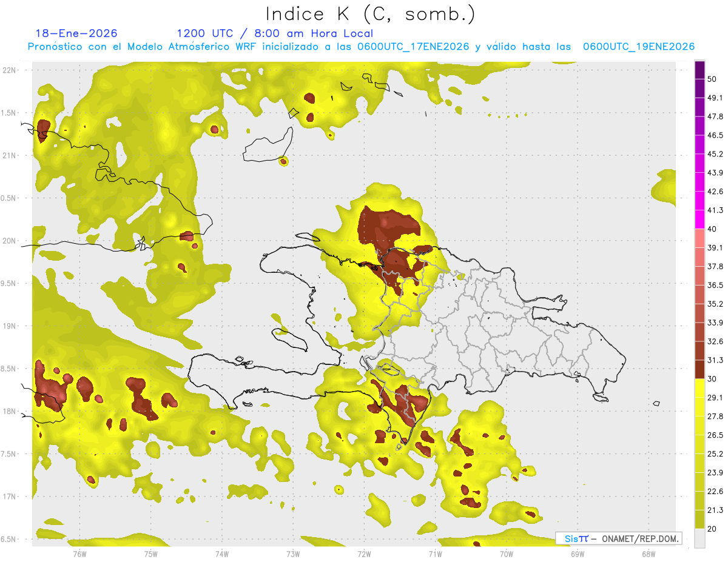Click the "45.2" color scale value
Viewport: 728px width, 562px height.
click(715, 154)
